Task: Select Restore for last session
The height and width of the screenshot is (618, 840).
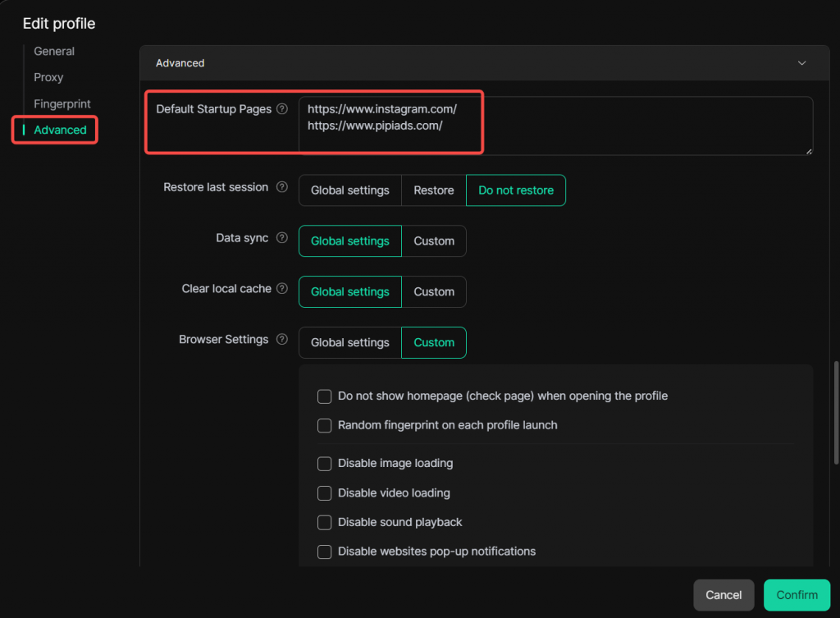Action: pos(433,190)
